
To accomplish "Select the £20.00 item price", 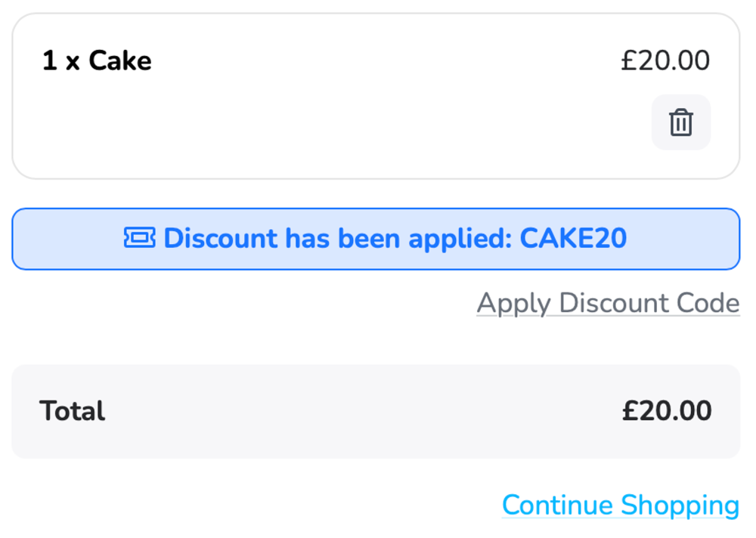I will [666, 60].
